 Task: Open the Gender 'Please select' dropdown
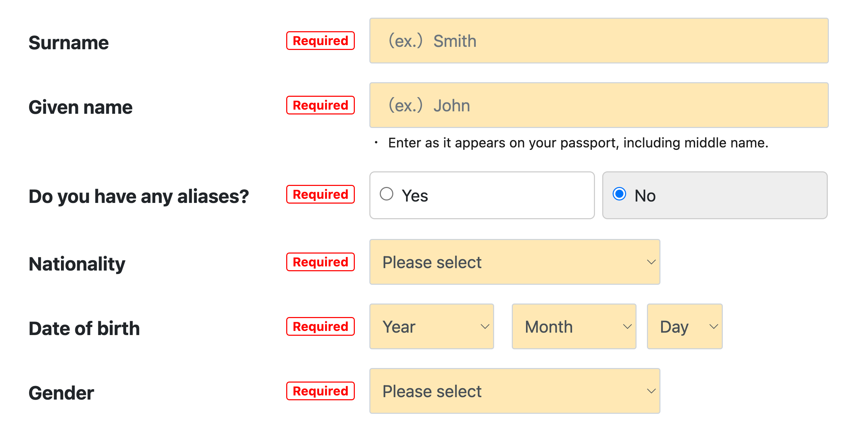click(x=514, y=391)
